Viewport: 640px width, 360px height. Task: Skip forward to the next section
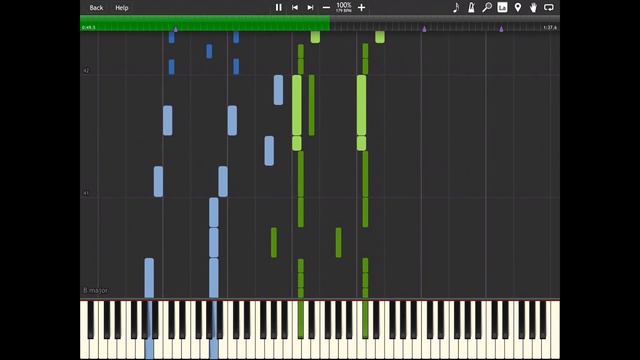(x=310, y=7)
